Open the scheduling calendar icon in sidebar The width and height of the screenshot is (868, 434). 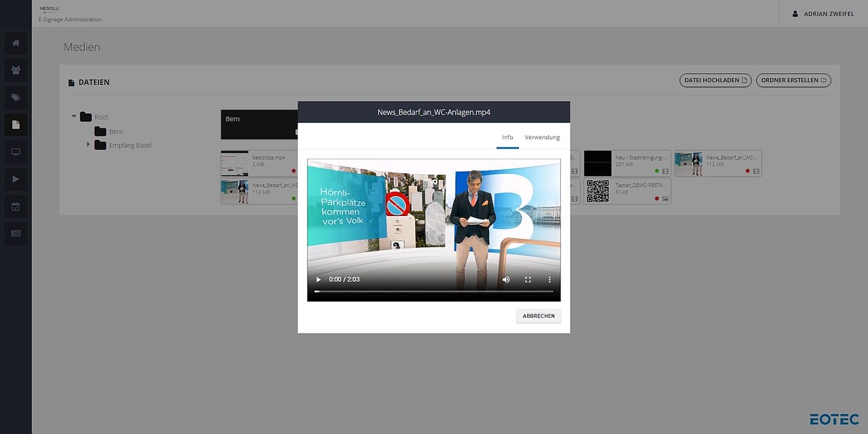(x=16, y=206)
